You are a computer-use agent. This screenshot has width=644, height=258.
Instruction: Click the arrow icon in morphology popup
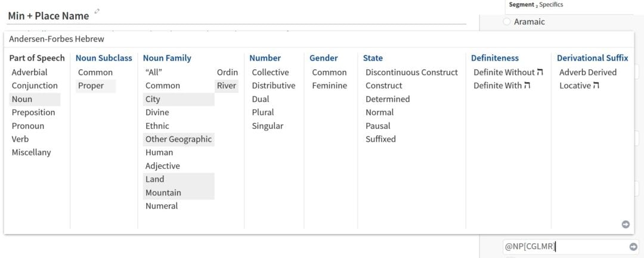pyautogui.click(x=626, y=225)
